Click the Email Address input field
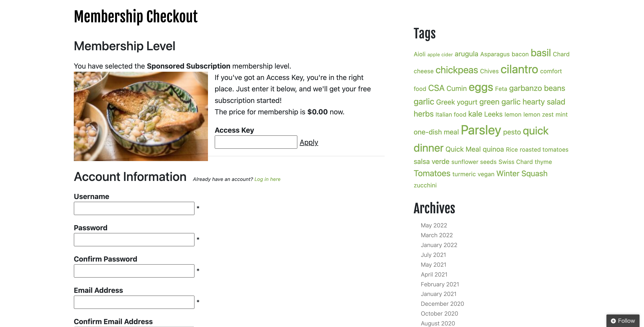Image resolution: width=644 pixels, height=327 pixels. 134,302
